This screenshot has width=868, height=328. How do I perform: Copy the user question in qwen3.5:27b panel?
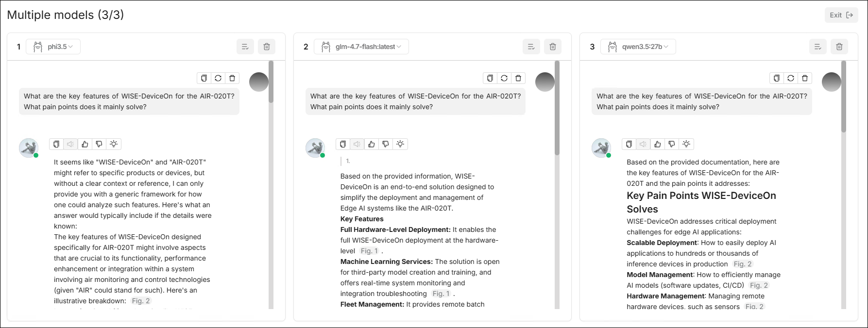pos(777,78)
